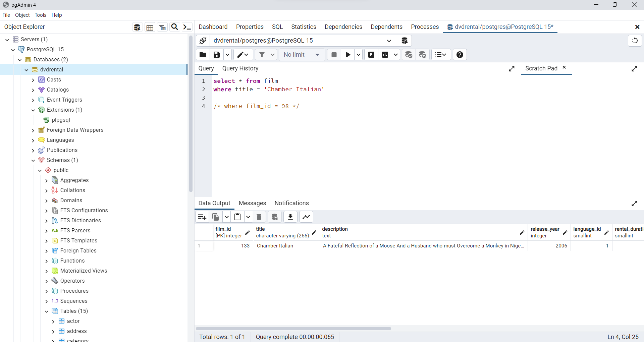Launch PSQL Tool terminal icon
This screenshot has width=644, height=342.
click(x=187, y=27)
